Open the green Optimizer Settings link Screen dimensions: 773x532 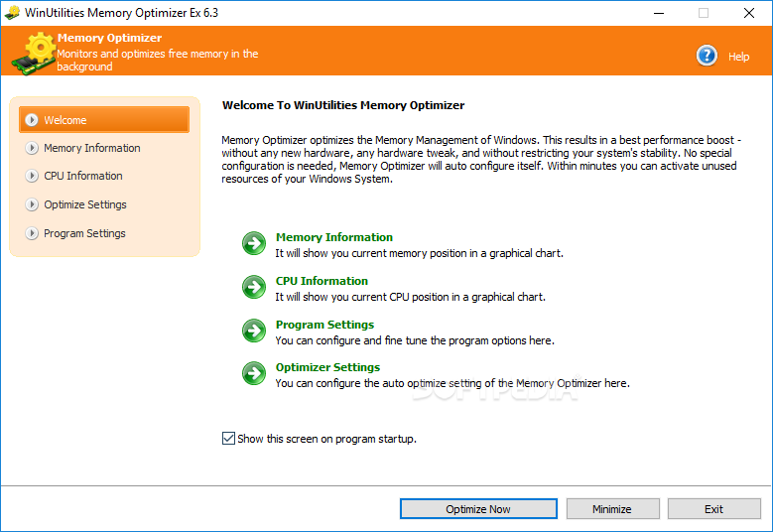327,367
